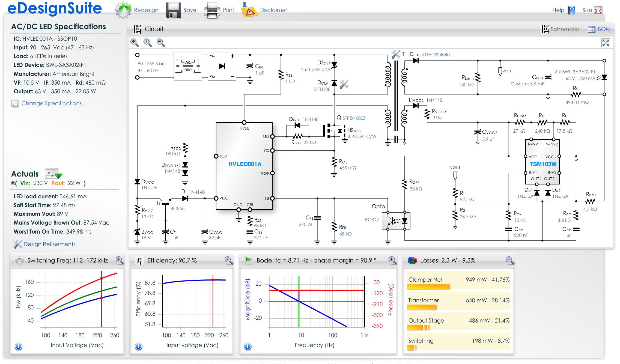Click the Print printer icon

[x=212, y=10]
